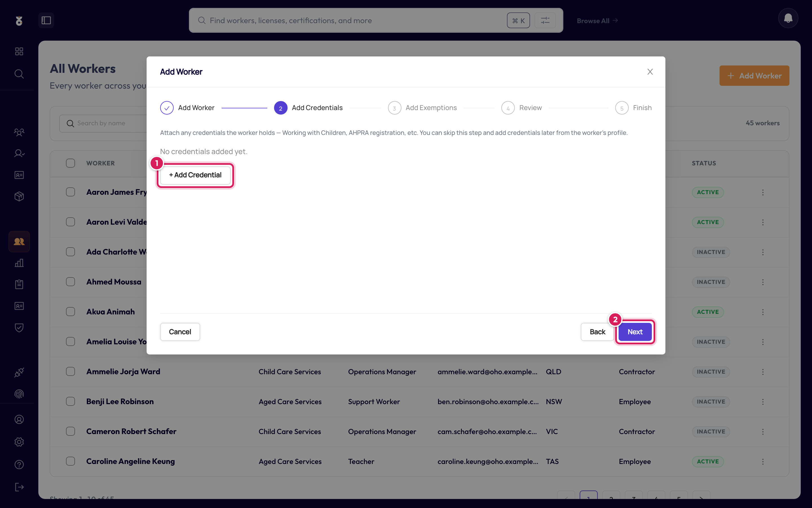Jump to the Add Exemptions step
This screenshot has width=812, height=508.
tap(422, 108)
